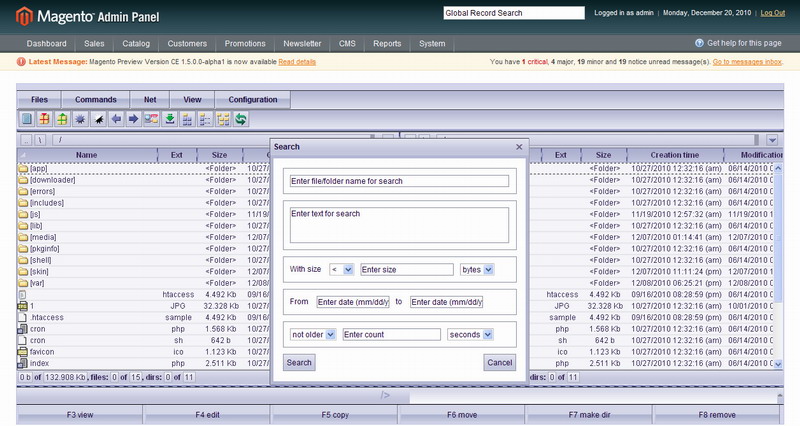The image size is (800, 426).
Task: Click the From date input field
Action: point(353,302)
